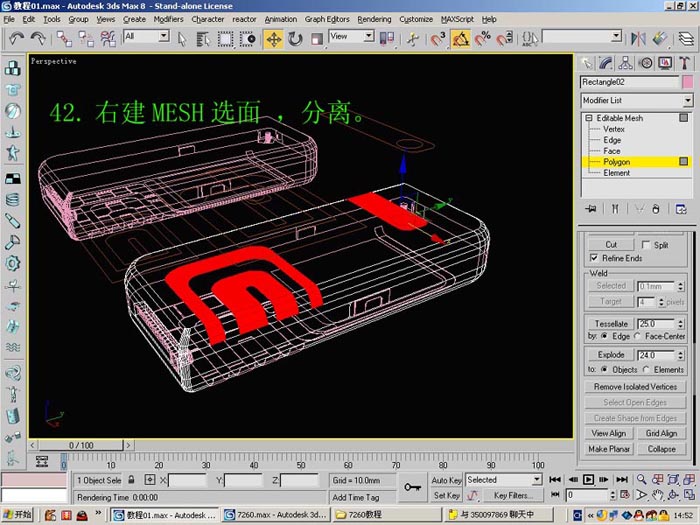The width and height of the screenshot is (700, 525).
Task: Toggle Percent Snap icon
Action: point(483,39)
